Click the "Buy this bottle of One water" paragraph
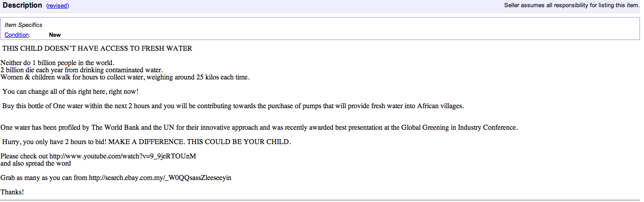The height and width of the screenshot is (202, 644). pos(233,106)
